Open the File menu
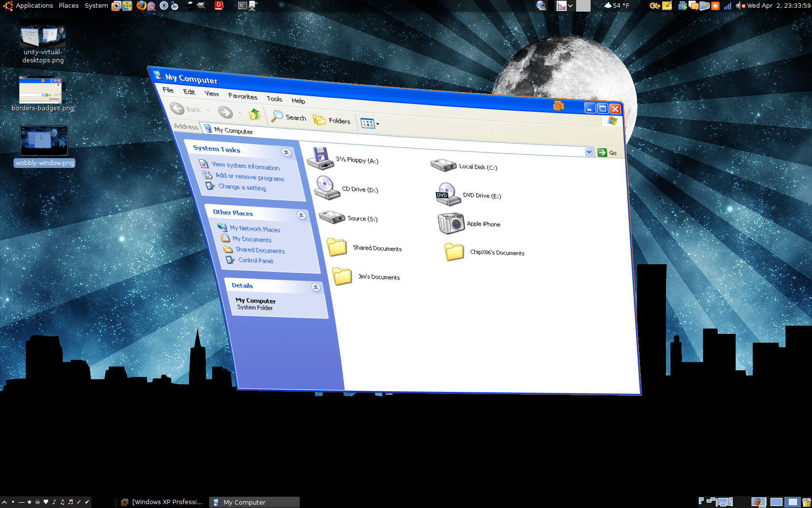The height and width of the screenshot is (508, 812). click(x=168, y=90)
